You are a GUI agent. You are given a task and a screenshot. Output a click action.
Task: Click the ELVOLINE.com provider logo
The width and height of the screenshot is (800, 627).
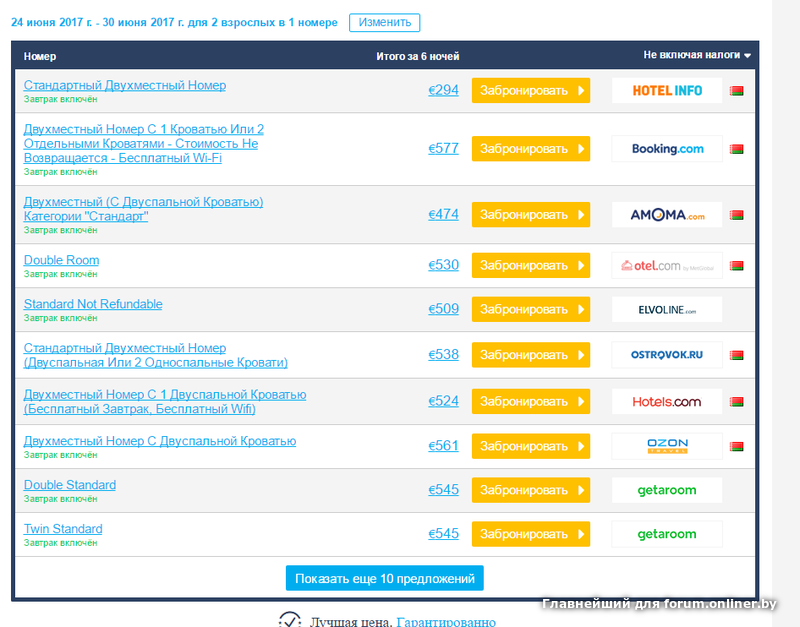pyautogui.click(x=666, y=310)
